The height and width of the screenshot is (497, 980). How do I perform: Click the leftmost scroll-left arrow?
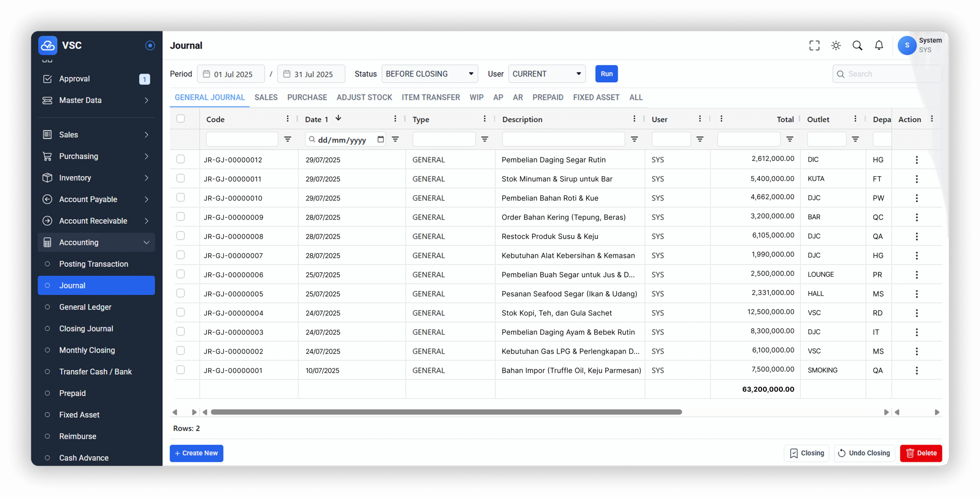point(175,412)
